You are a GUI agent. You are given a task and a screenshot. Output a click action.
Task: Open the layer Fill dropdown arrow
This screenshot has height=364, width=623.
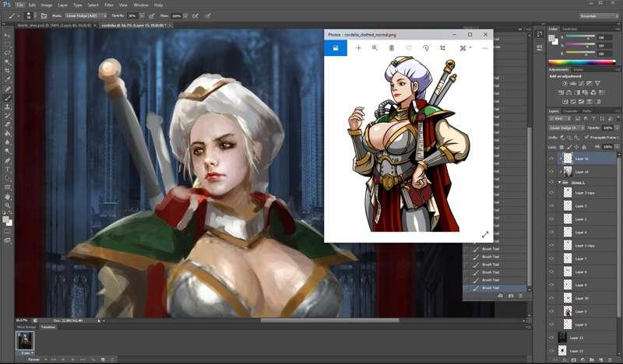coord(617,146)
